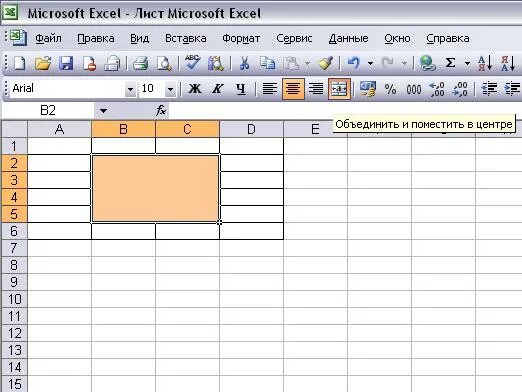The height and width of the screenshot is (392, 522).
Task: Toggle align right
Action: pyautogui.click(x=316, y=89)
